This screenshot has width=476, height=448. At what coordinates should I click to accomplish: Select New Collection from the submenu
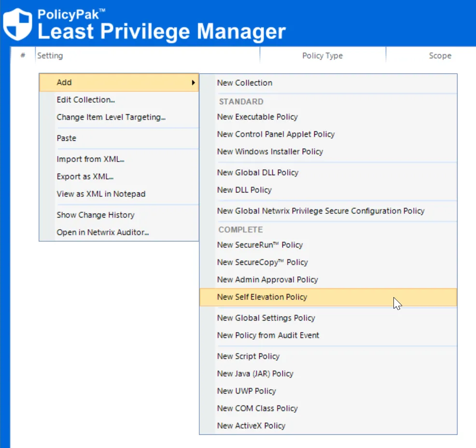[x=244, y=82]
